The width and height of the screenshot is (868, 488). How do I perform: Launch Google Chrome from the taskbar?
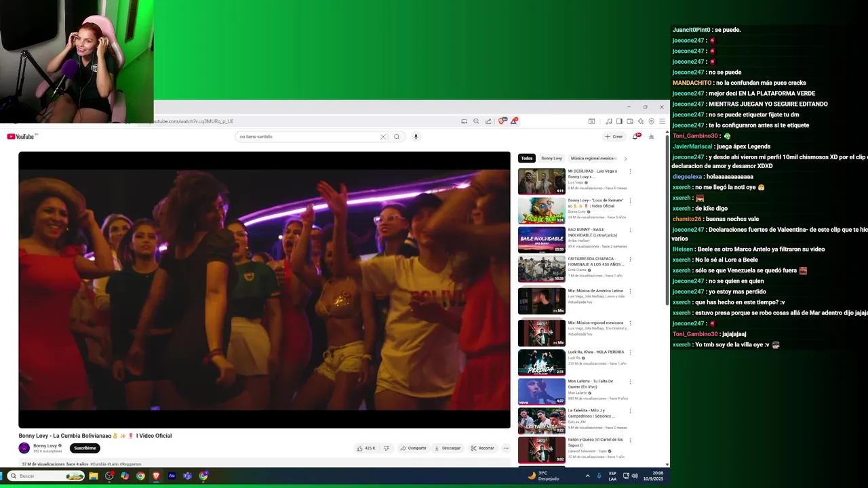coord(140,476)
